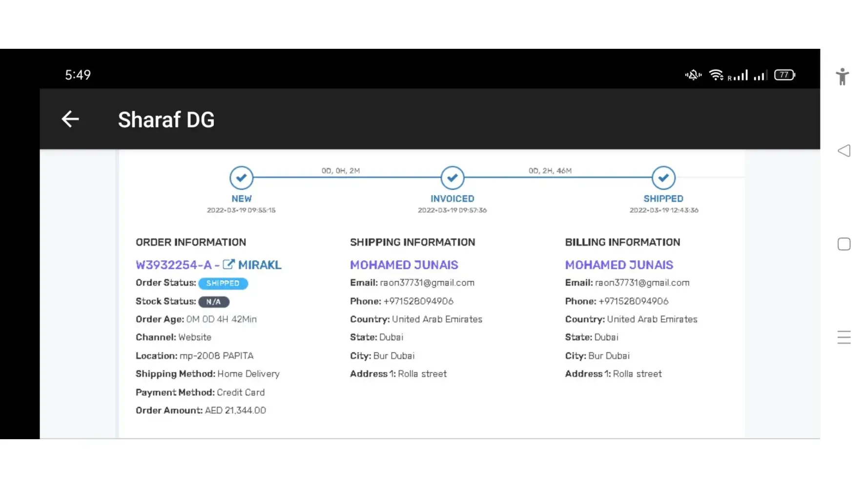868x488 pixels.
Task: Select shipping address Rolla street
Action: tap(422, 374)
